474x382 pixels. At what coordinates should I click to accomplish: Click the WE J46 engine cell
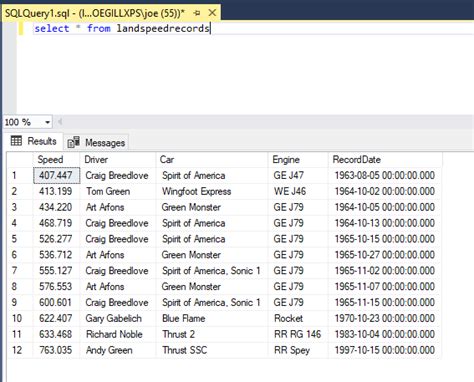(x=298, y=191)
